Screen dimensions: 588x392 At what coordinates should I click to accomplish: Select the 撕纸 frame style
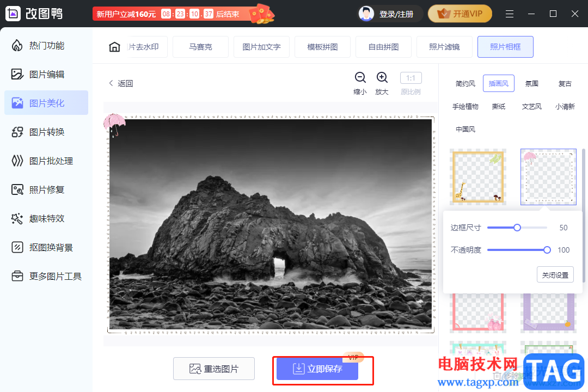tap(498, 107)
